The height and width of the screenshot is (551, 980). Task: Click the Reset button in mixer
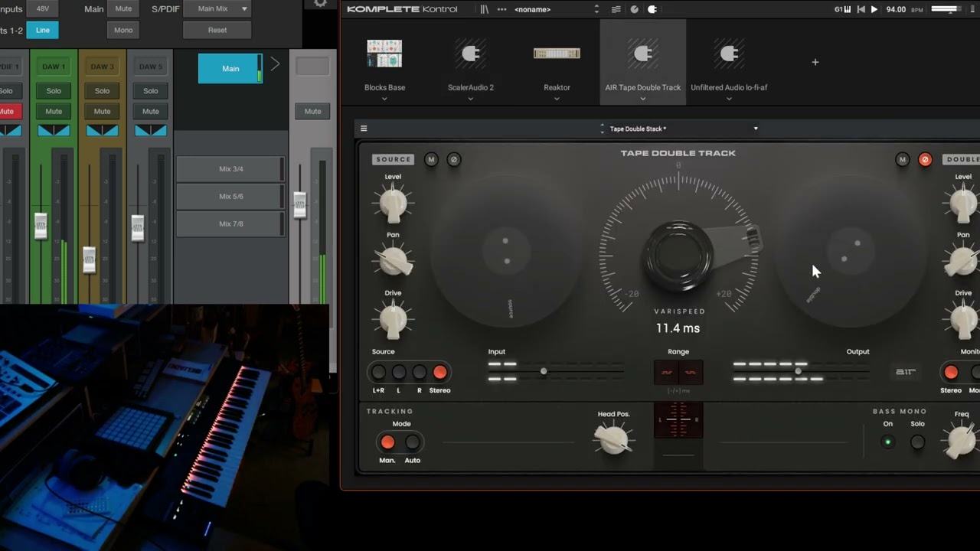[217, 30]
